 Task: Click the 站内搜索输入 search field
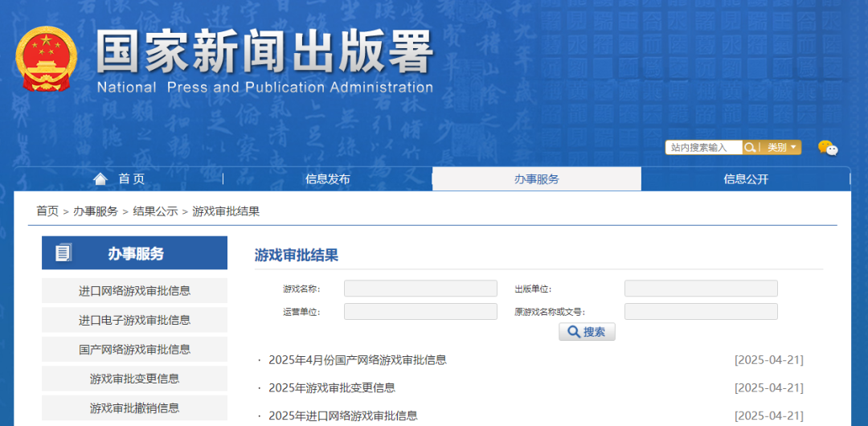point(704,147)
